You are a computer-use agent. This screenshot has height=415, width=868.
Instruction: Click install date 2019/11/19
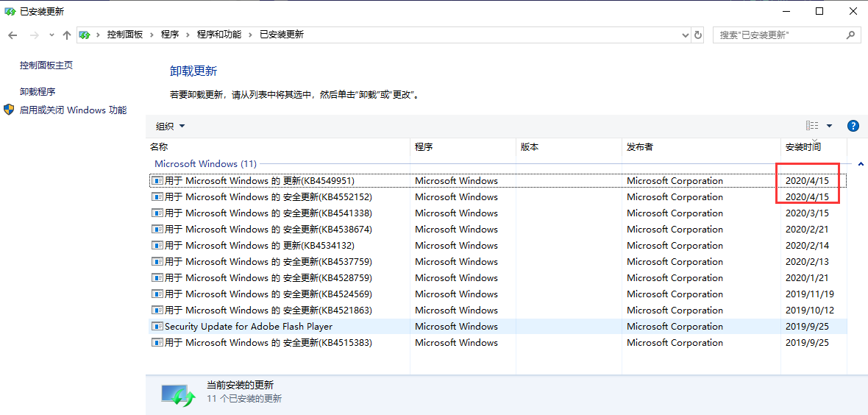810,294
